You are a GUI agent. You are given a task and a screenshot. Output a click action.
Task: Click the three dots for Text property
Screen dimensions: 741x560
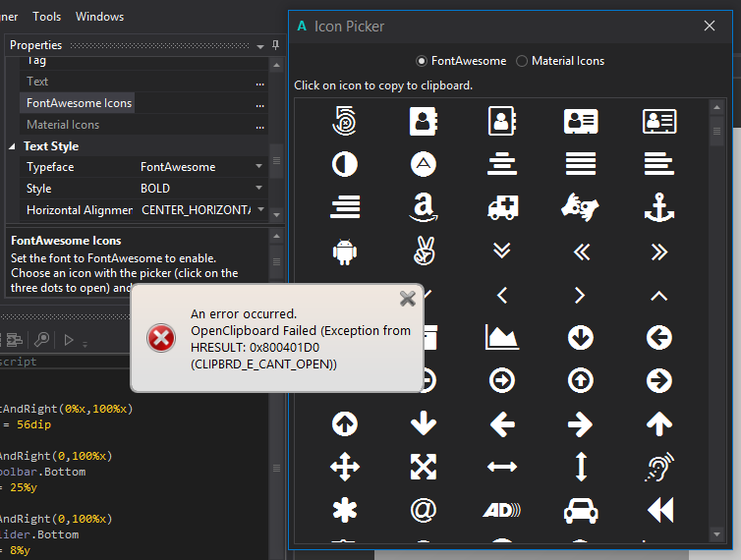click(259, 83)
